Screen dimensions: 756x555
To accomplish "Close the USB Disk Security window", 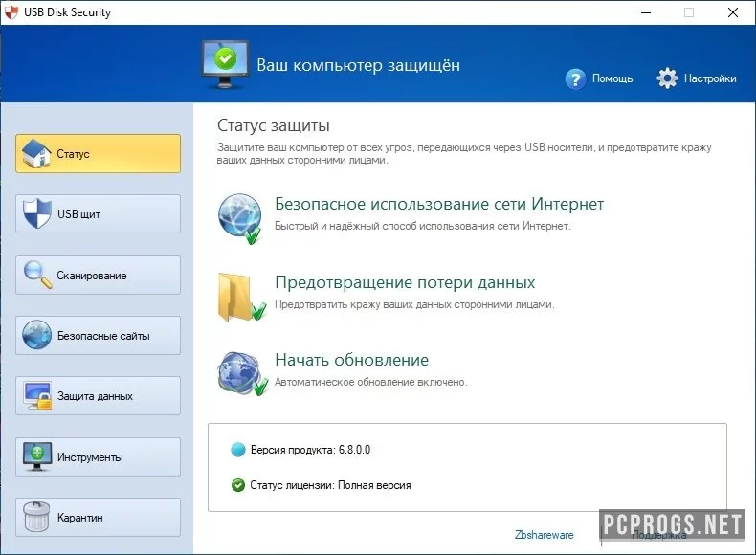I will click(733, 12).
